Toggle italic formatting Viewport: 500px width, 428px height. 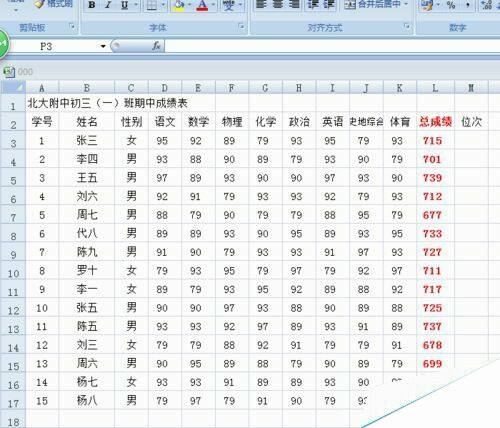pyautogui.click(x=108, y=5)
